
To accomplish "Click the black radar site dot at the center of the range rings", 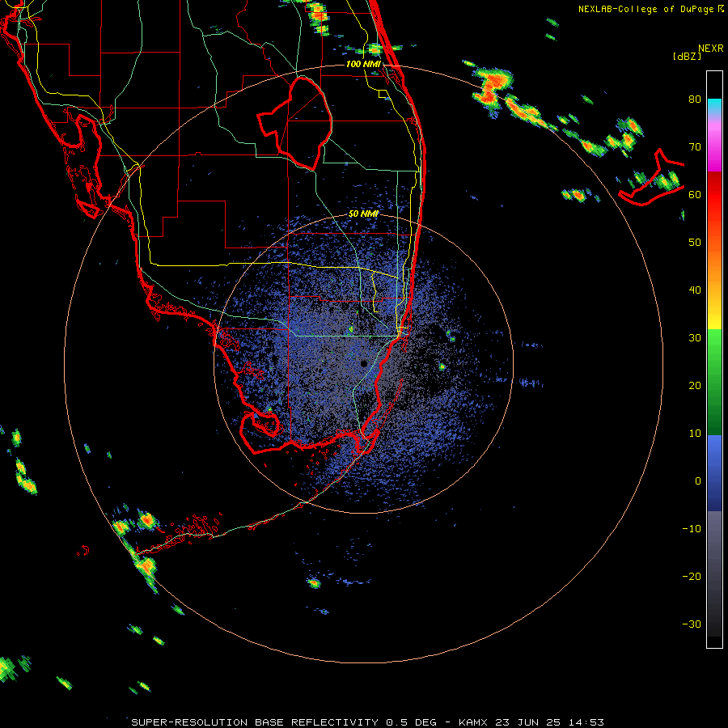I will point(364,363).
